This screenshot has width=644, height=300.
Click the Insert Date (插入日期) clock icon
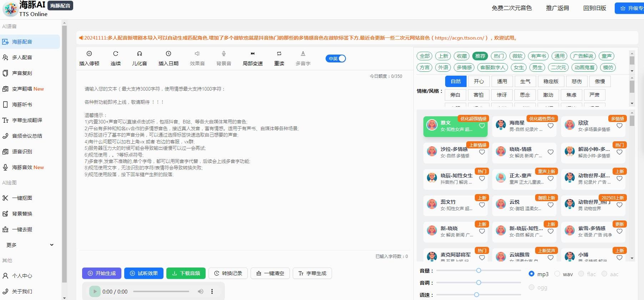tap(168, 54)
